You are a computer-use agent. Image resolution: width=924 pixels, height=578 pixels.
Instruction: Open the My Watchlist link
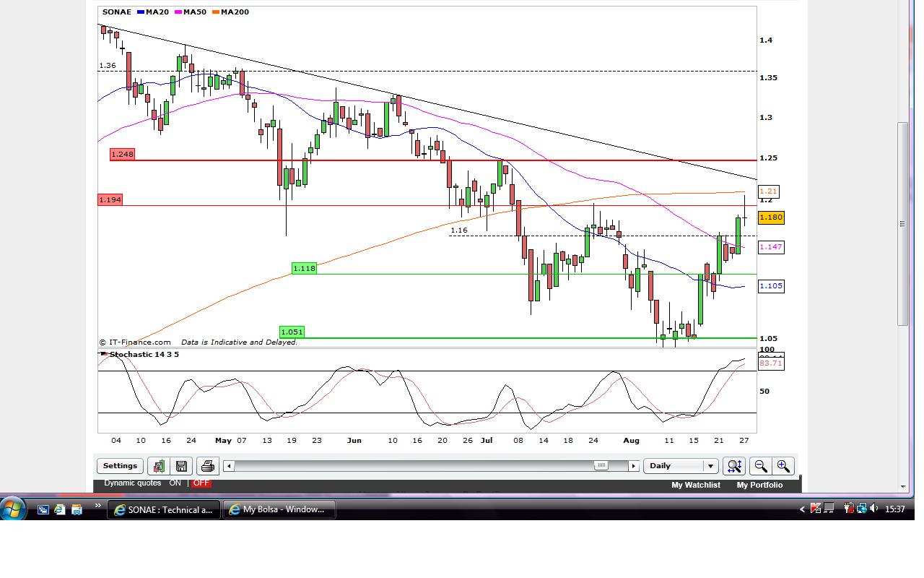coord(695,485)
